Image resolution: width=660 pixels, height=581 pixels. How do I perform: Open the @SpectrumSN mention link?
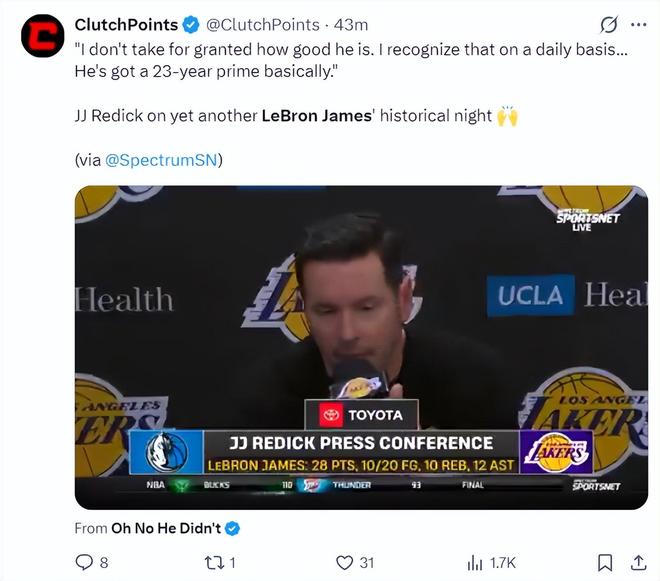click(163, 159)
